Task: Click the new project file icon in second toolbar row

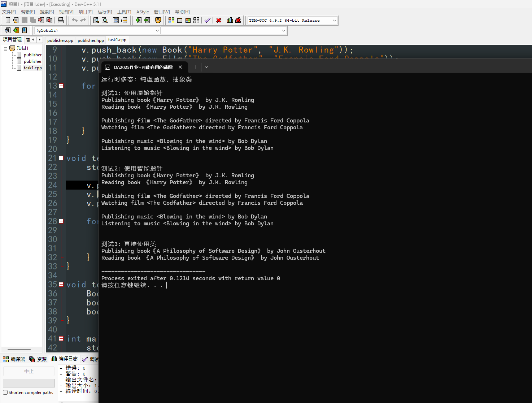Action: click(x=8, y=30)
